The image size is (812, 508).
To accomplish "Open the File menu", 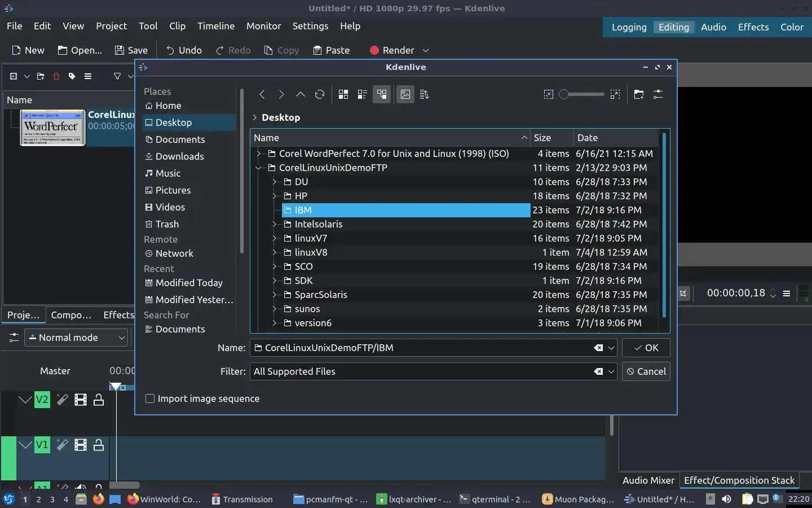I will tap(15, 26).
